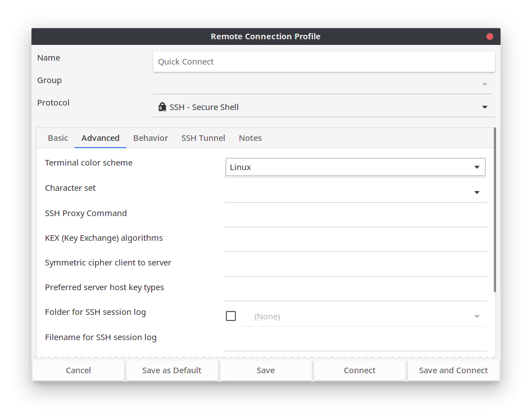
Task: Go to the SSH Tunnel tab
Action: [203, 138]
